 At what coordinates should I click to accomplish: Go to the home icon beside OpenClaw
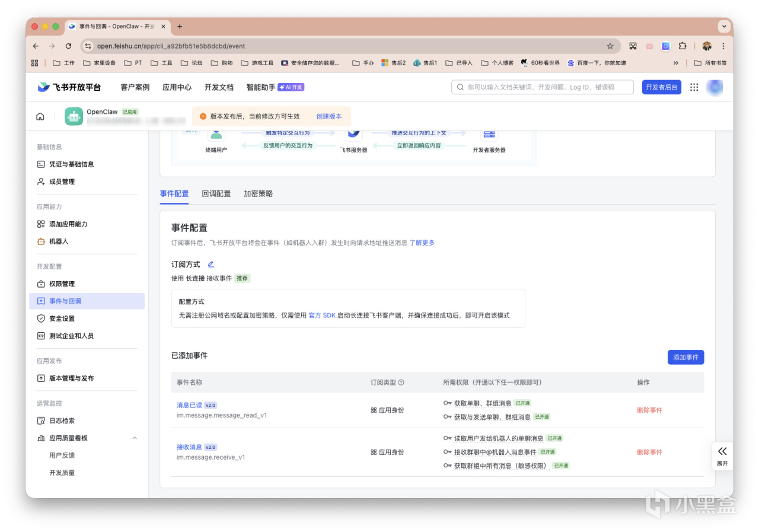(x=40, y=116)
